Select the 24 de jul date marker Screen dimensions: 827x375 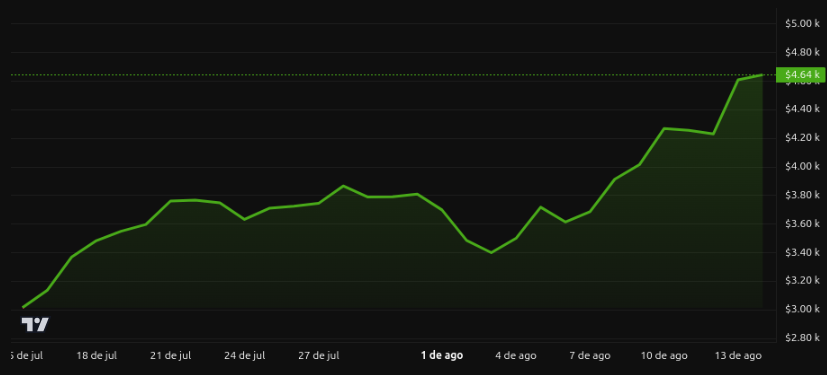(244, 355)
